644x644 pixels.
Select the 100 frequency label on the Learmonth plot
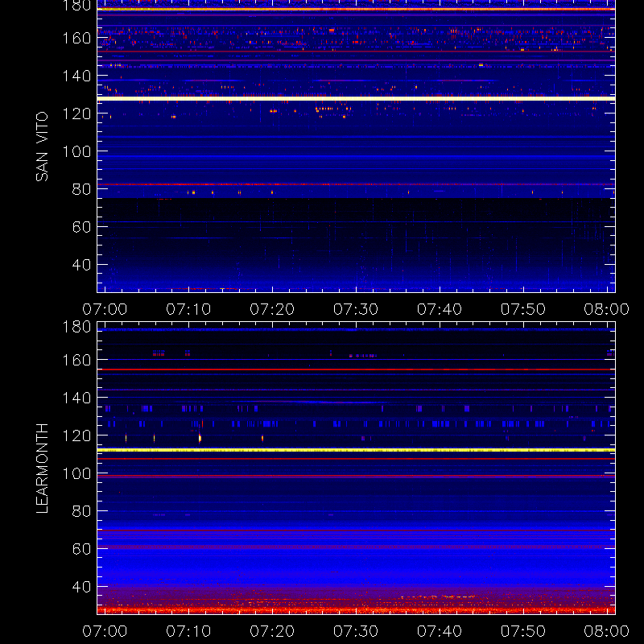pos(76,473)
